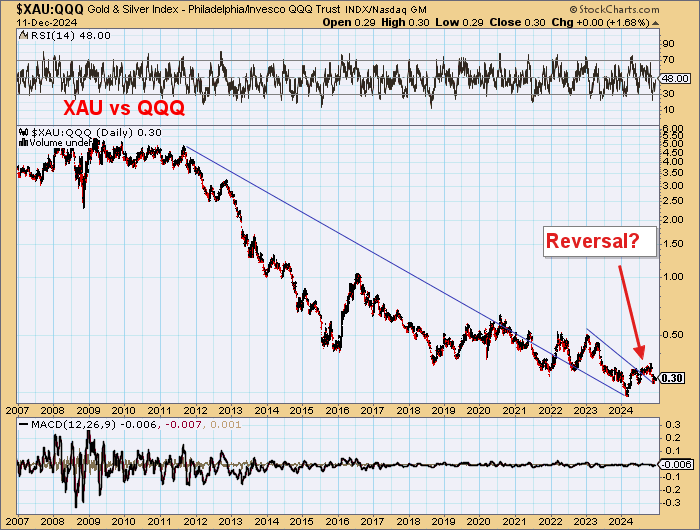This screenshot has width=700, height=530.
Task: Click the 'Volume undef' legend text
Action: click(60, 143)
